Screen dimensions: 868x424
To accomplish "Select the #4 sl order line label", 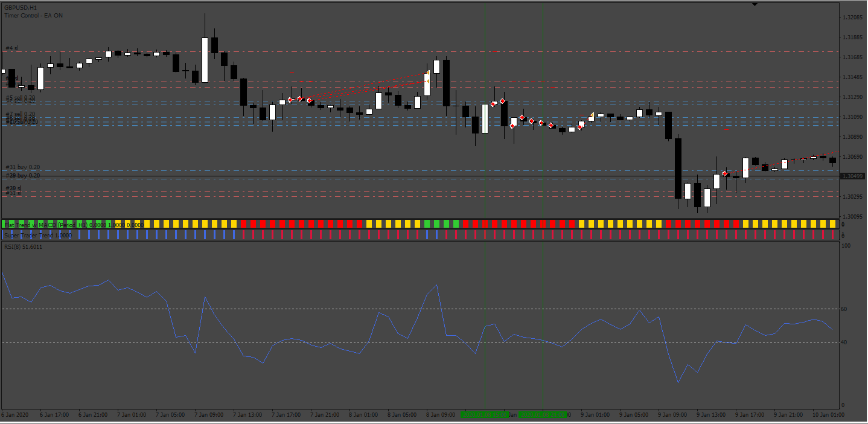I will 12,48.
